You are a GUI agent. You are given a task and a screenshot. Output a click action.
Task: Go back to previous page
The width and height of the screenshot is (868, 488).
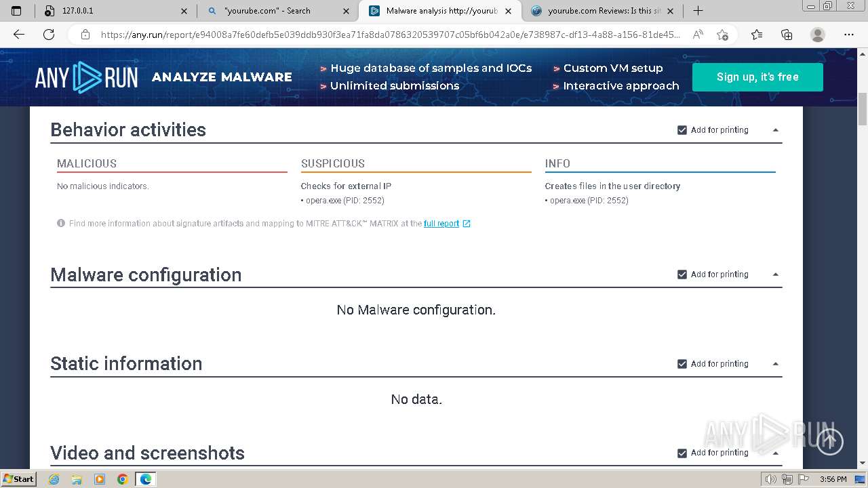19,35
